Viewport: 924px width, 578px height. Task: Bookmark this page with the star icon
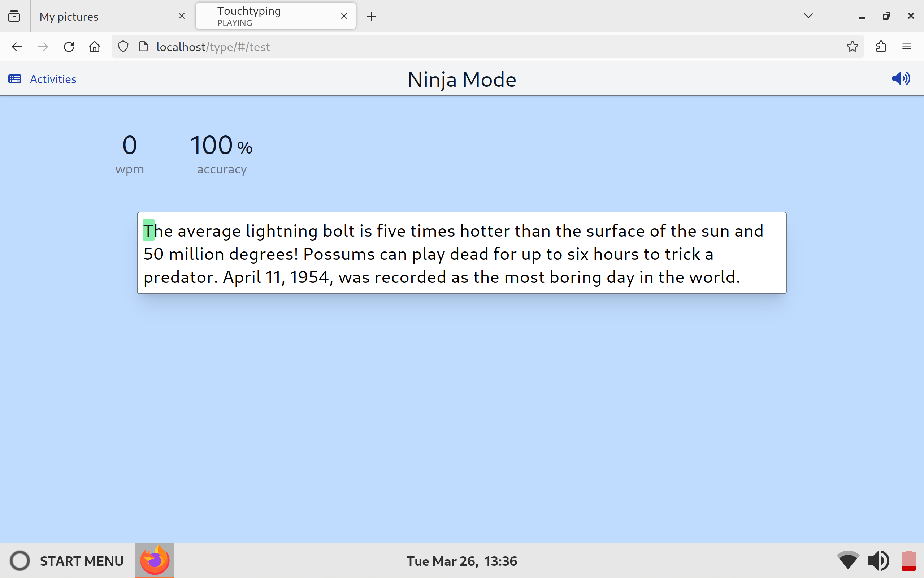[852, 47]
